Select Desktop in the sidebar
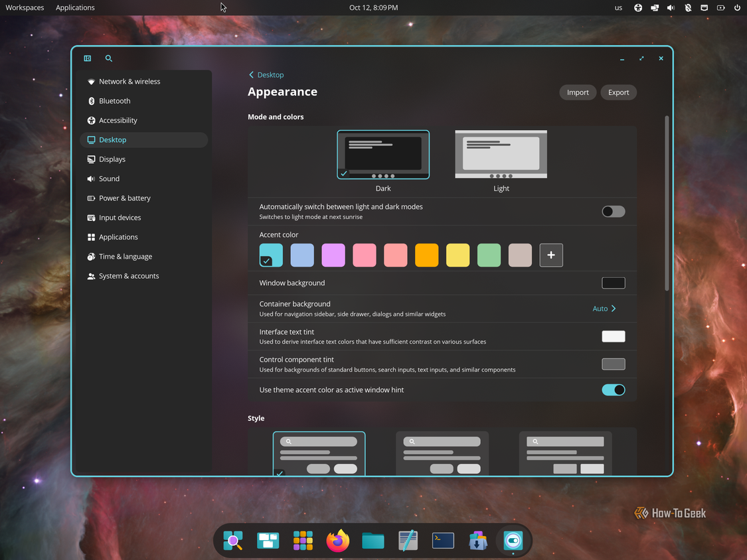The image size is (747, 560). click(144, 139)
